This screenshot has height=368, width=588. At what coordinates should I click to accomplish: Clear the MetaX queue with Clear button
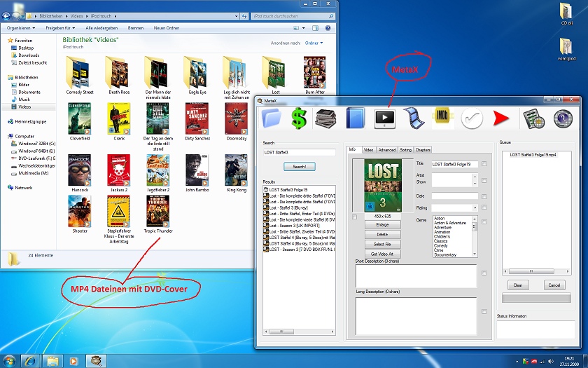(518, 285)
